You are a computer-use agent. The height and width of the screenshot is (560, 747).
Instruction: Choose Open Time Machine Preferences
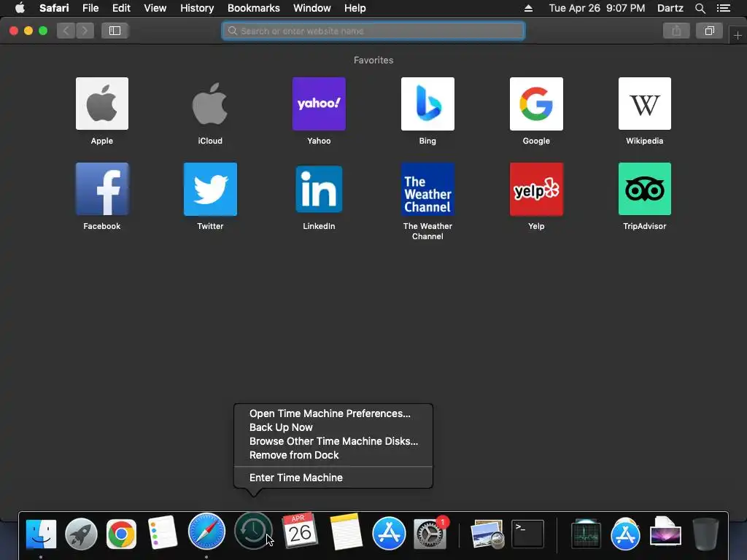click(330, 413)
